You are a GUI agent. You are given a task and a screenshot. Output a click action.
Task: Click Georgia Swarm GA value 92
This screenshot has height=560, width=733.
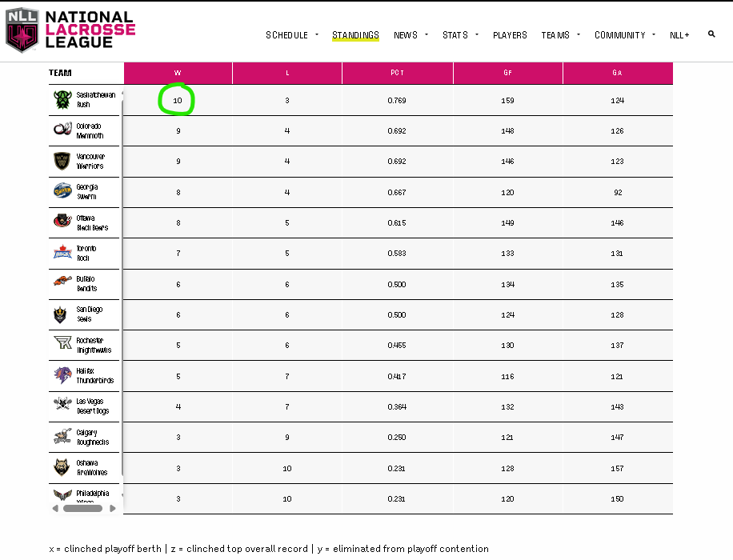pos(618,193)
